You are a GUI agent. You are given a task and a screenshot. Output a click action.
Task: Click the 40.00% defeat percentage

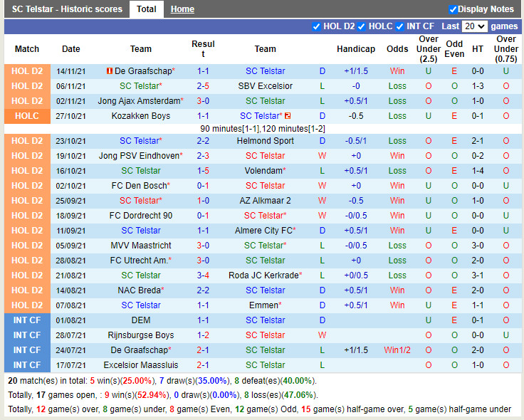click(297, 381)
